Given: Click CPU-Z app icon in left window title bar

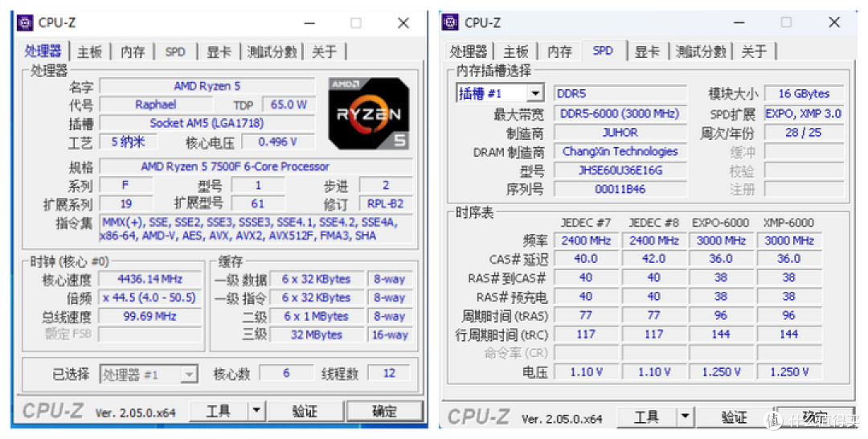Looking at the screenshot, I should point(25,23).
